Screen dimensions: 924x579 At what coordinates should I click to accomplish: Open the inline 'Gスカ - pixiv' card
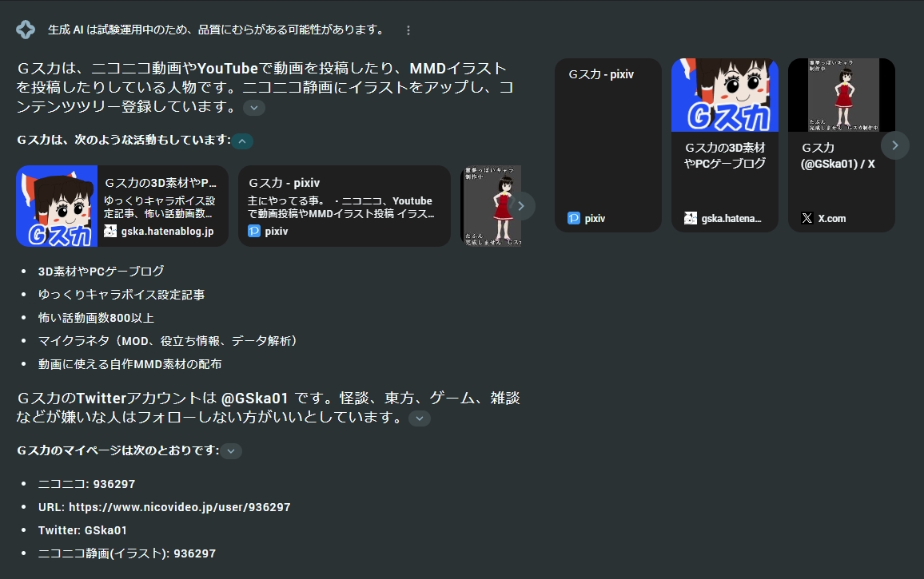point(345,206)
